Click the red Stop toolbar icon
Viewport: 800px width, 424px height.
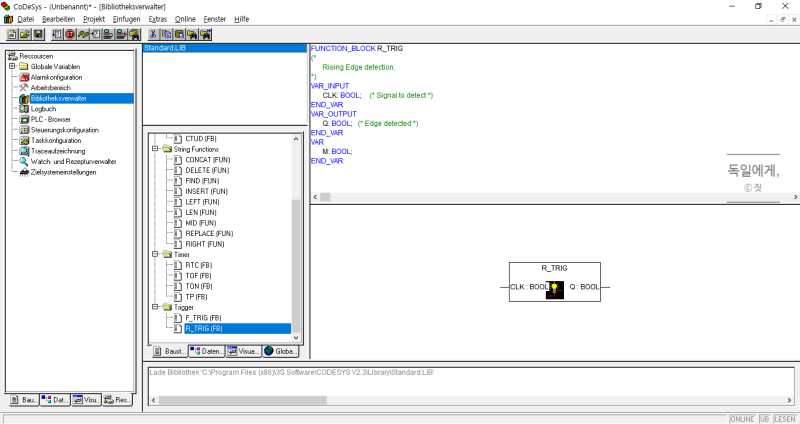pyautogui.click(x=70, y=34)
